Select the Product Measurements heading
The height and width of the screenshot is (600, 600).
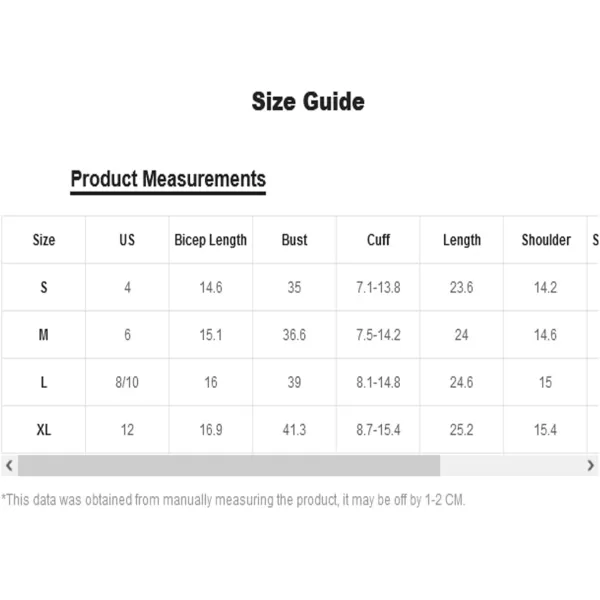[x=168, y=179]
